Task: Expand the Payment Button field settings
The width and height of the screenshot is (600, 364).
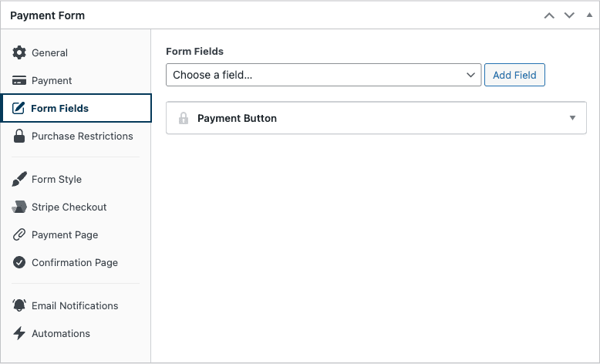Action: pyautogui.click(x=572, y=118)
